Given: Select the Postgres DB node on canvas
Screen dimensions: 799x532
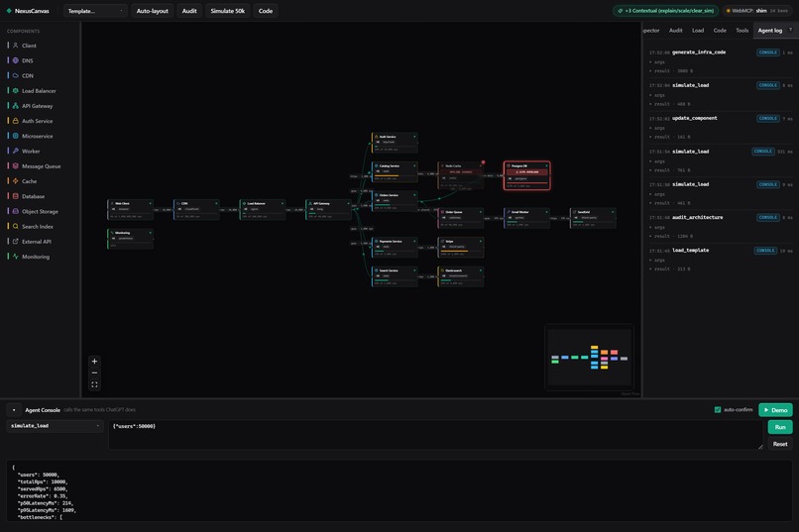Looking at the screenshot, I should point(527,175).
